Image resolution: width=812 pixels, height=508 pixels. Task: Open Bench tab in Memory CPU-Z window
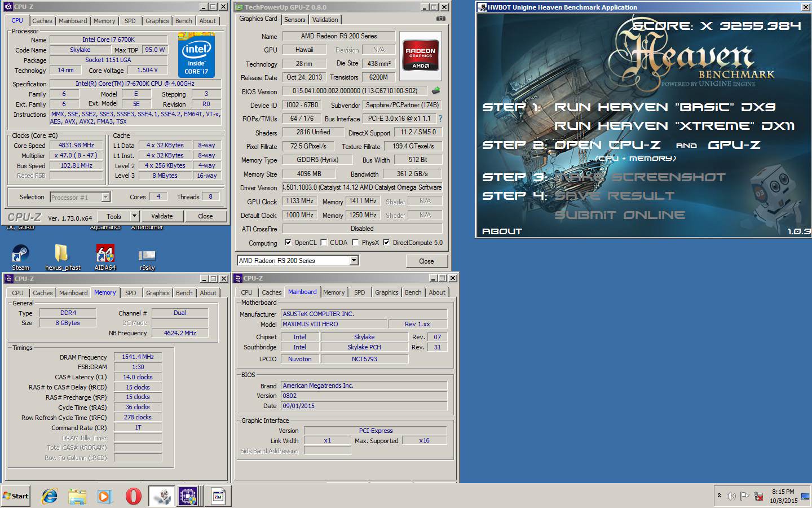point(184,293)
